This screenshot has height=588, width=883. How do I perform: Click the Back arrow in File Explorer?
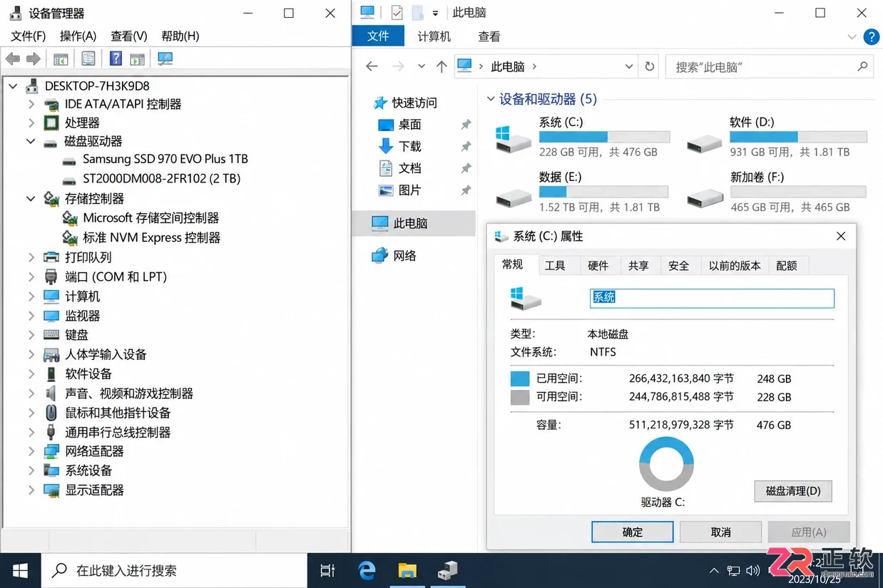pos(372,66)
